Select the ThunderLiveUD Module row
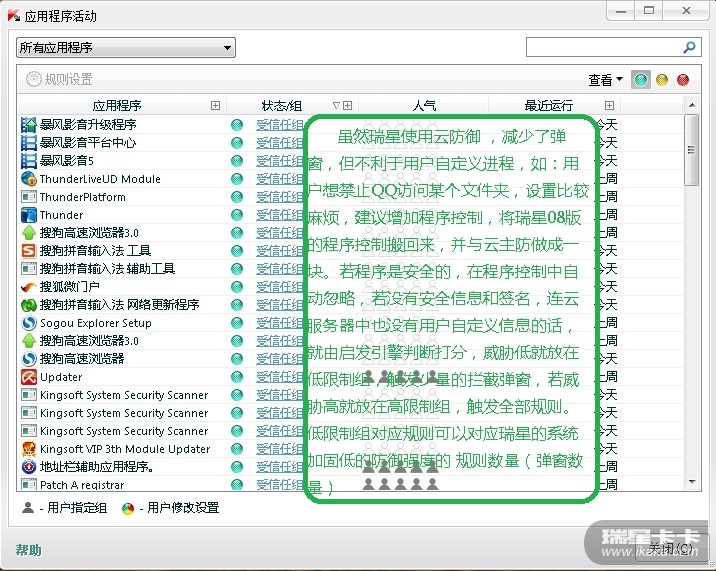 tap(351, 179)
